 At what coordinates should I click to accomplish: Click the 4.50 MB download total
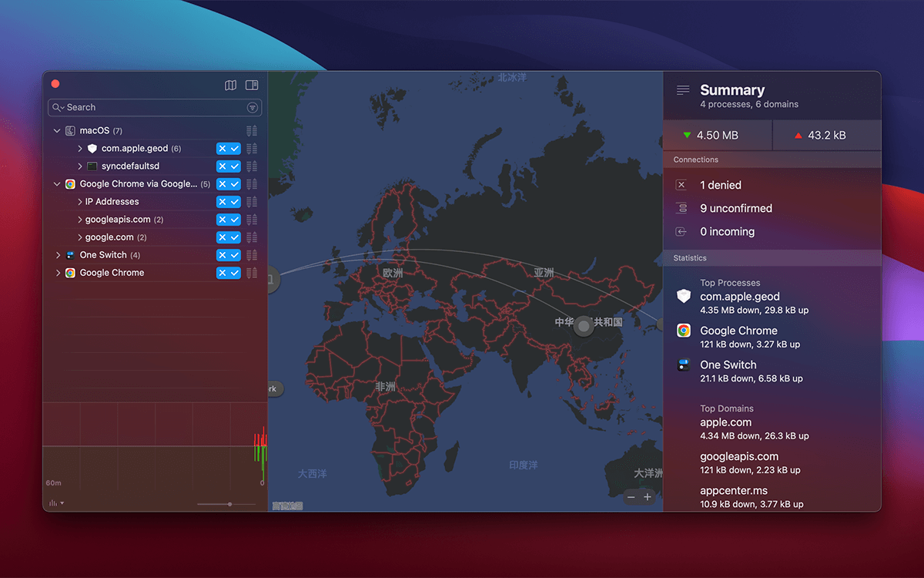click(718, 135)
